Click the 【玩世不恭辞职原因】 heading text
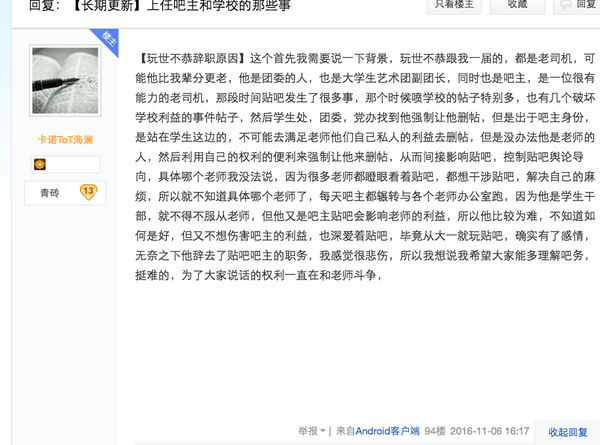This screenshot has height=445, width=600. pyautogui.click(x=192, y=59)
